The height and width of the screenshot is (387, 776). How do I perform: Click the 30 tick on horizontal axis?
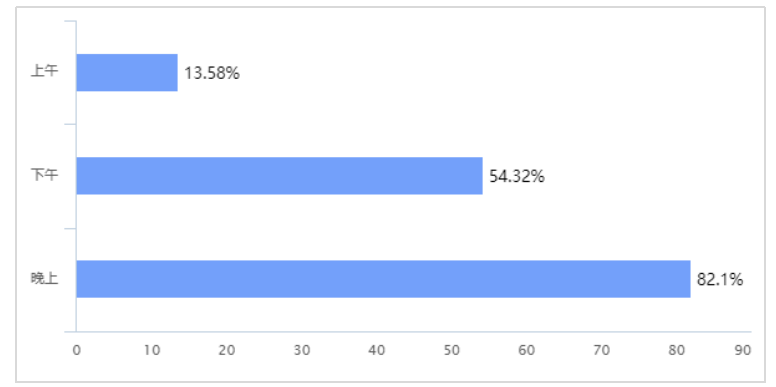[x=302, y=350]
